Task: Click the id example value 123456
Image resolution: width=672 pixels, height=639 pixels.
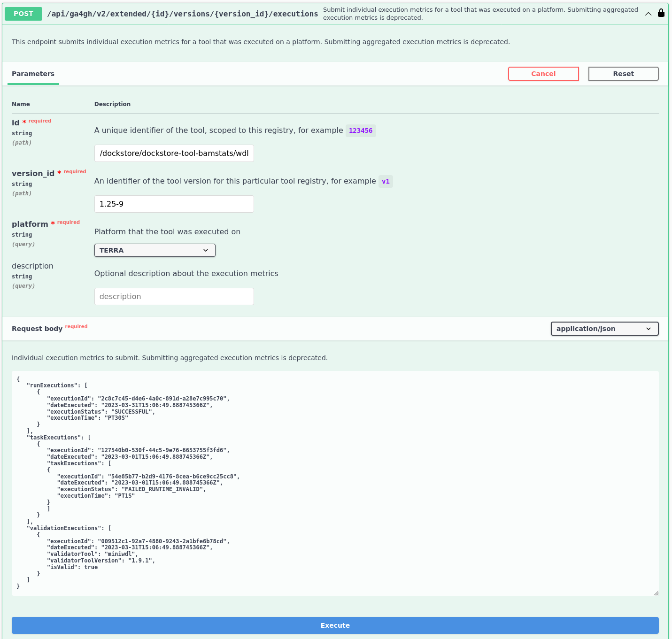Action: click(361, 131)
